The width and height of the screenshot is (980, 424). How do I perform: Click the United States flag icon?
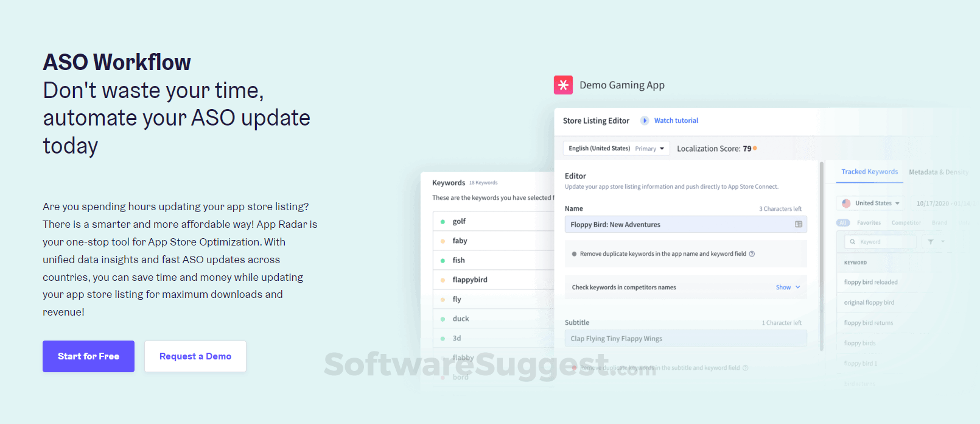click(x=846, y=203)
